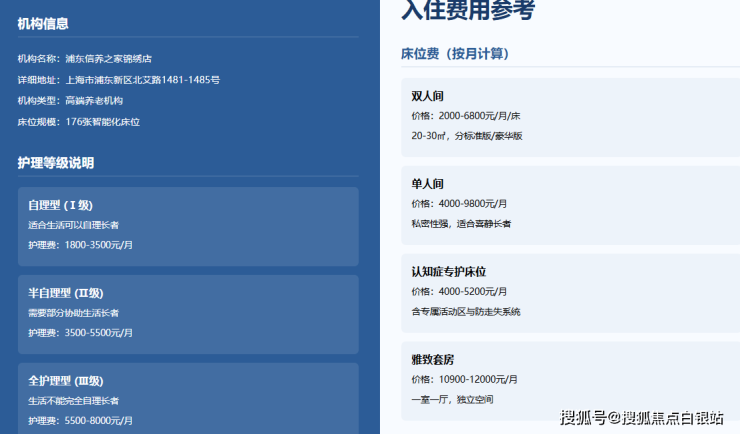Screen dimensions: 740x434
Task: Click the 床位规模 176张智能化床位 line
Action: [x=78, y=122]
